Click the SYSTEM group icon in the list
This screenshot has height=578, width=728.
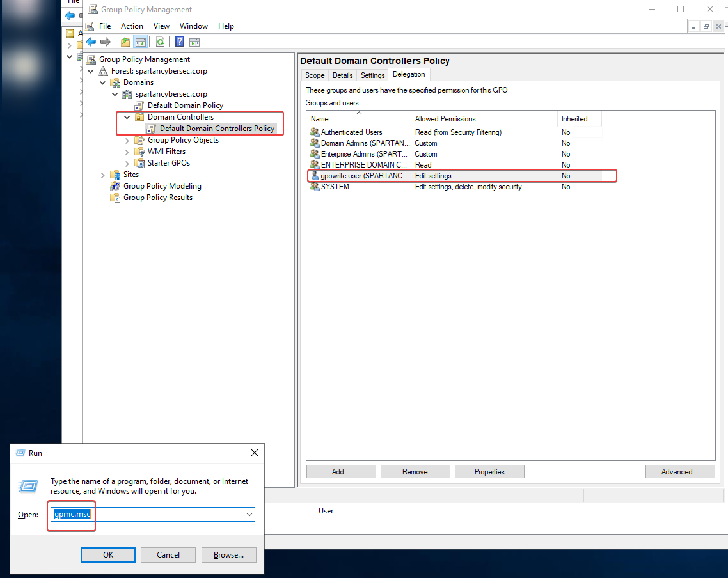click(315, 187)
